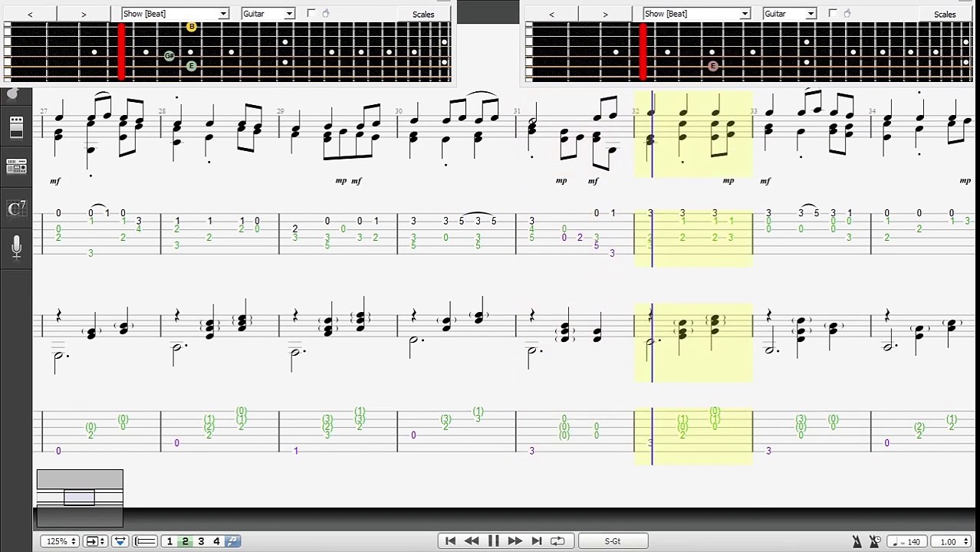The height and width of the screenshot is (552, 980).
Task: Open Scales on left fretboard
Action: (x=423, y=14)
